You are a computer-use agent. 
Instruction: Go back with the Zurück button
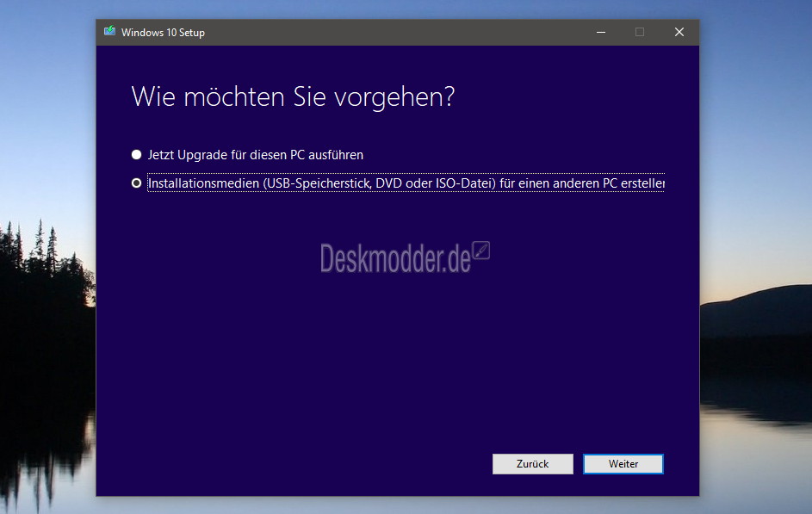pos(532,464)
